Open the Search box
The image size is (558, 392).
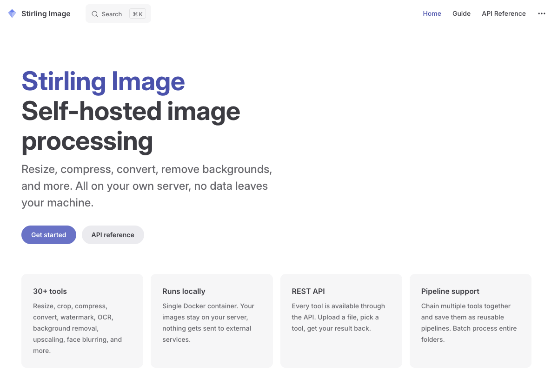pos(118,13)
